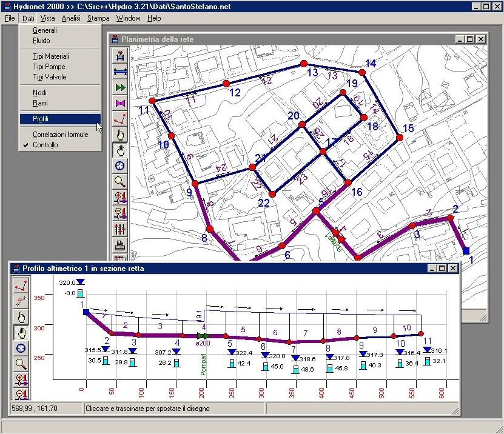Toggle the open-hand pan tool in Planimetria toolbar
This screenshot has height=434, width=504.
point(120,150)
